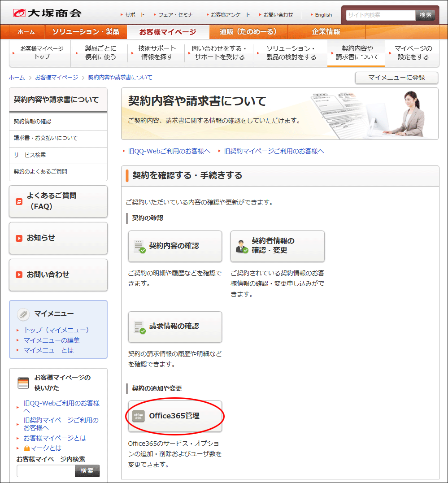Click the お知らせ red arrow icon
Image resolution: width=448 pixels, height=483 pixels.
tap(19, 239)
